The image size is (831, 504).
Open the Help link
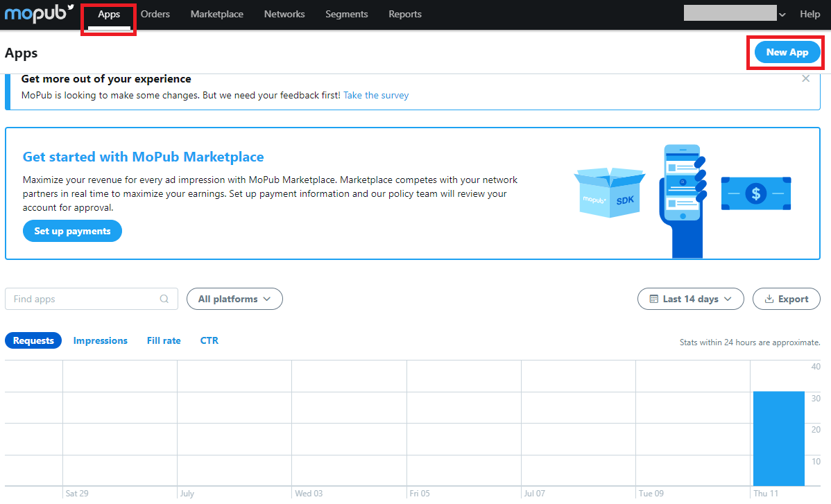point(809,15)
